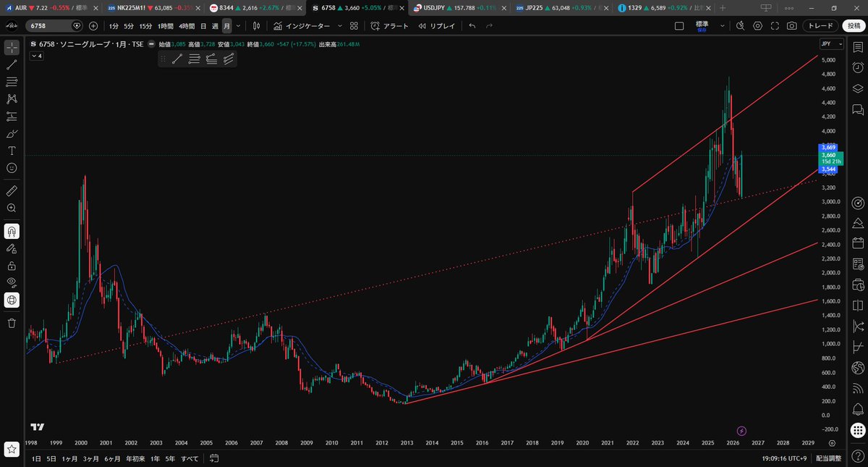
Task: Start the リプレイ bar replay
Action: pos(438,26)
